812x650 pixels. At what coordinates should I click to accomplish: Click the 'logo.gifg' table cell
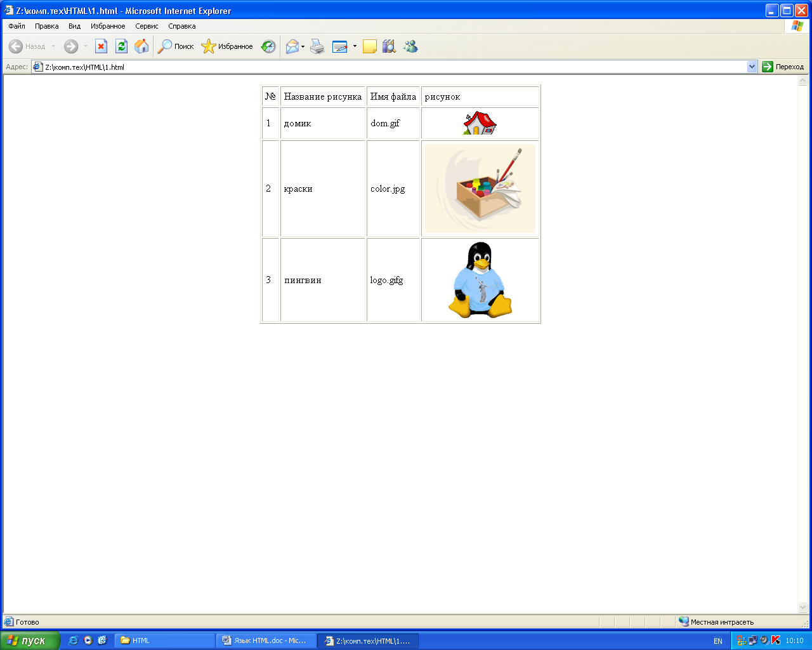pyautogui.click(x=393, y=280)
